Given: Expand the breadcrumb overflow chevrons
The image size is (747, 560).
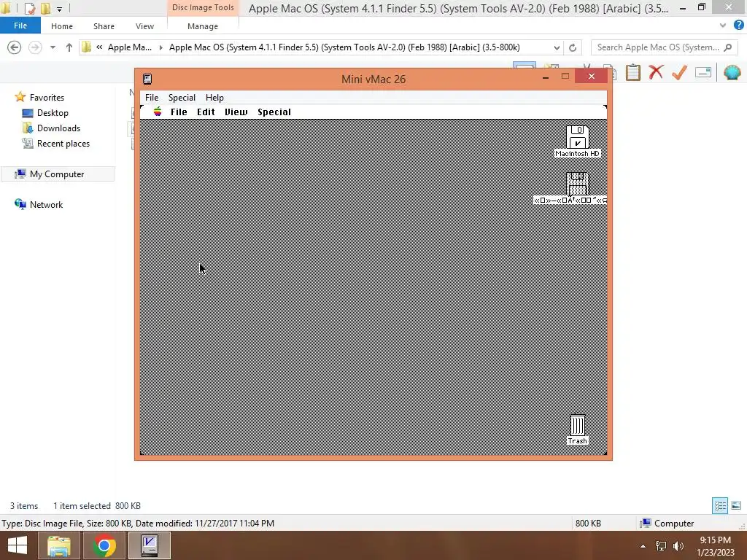Looking at the screenshot, I should 99,47.
